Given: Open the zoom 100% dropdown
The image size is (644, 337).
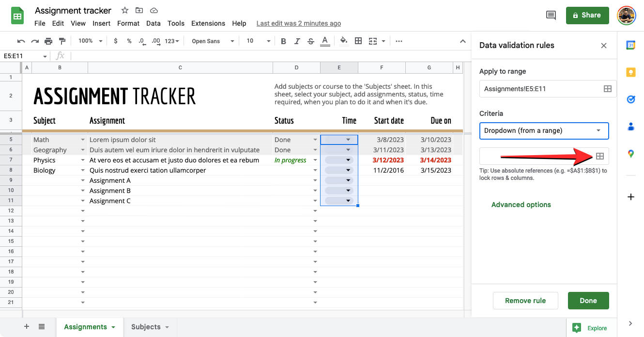Looking at the screenshot, I should [x=90, y=41].
